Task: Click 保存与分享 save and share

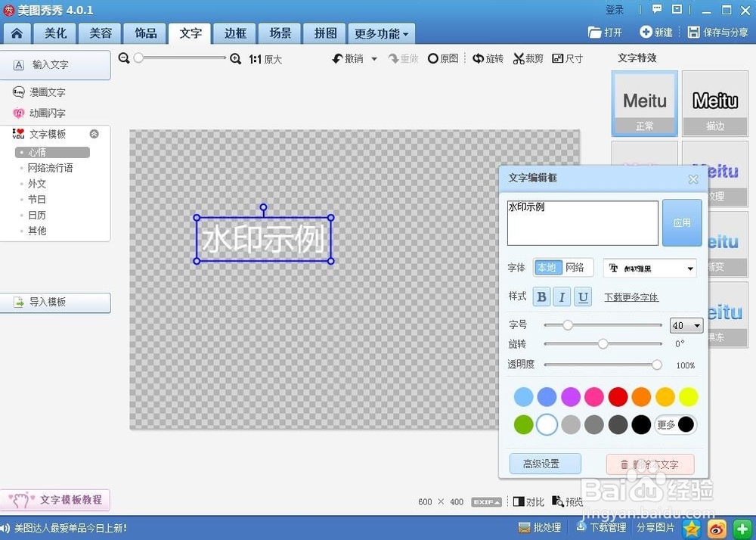Action: tap(718, 33)
